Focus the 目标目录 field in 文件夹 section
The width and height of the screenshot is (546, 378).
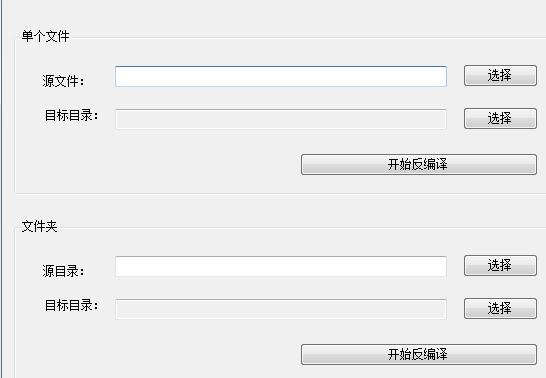281,309
